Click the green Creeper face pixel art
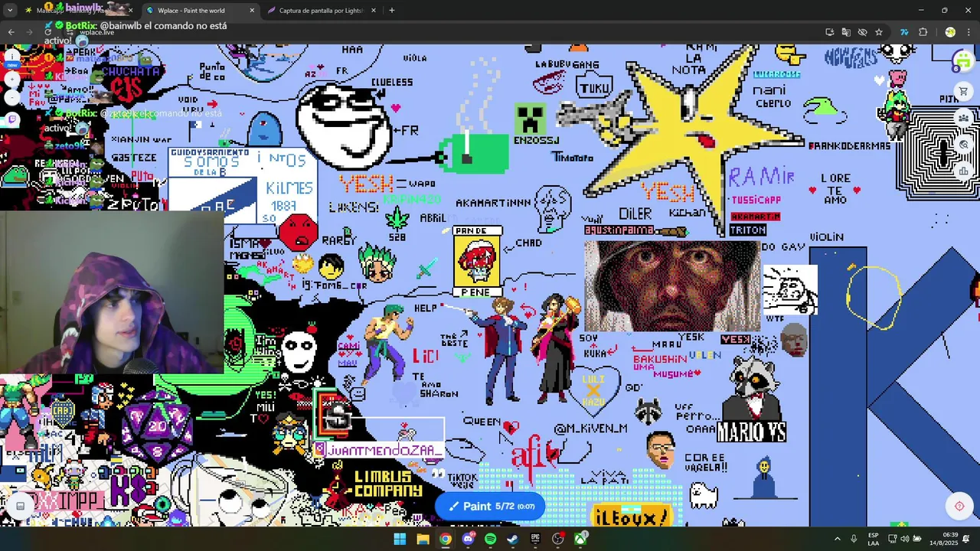The width and height of the screenshot is (980, 551). [530, 119]
